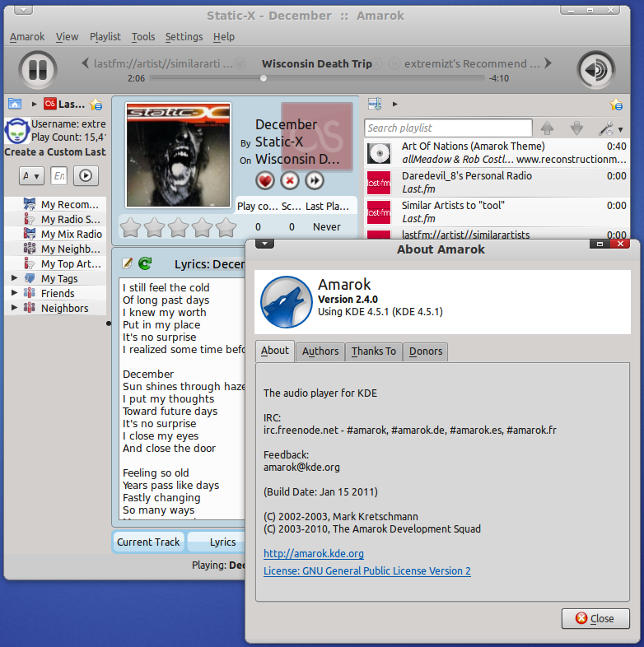Image resolution: width=644 pixels, height=647 pixels.
Task: Click the Last.fm love heart button
Action: tap(264, 181)
